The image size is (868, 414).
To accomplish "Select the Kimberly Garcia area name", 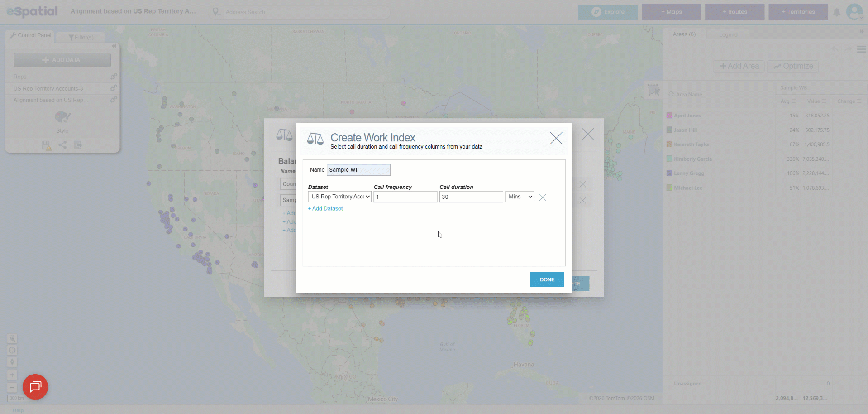I will pyautogui.click(x=693, y=159).
